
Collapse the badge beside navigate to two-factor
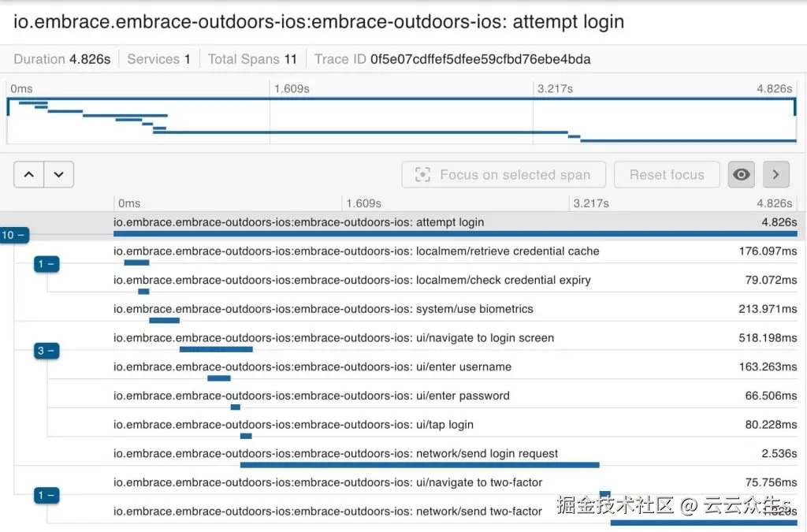point(46,495)
